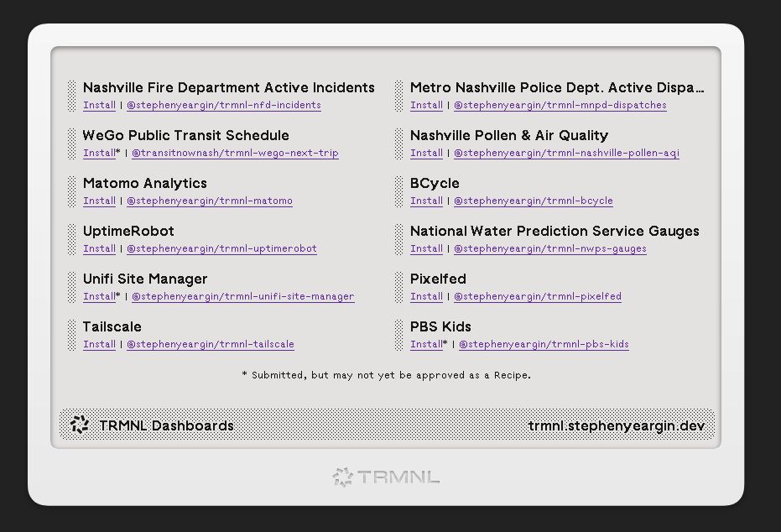Select the 'Tailscale' heading
Screen dimensions: 781x532
pyautogui.click(x=112, y=326)
